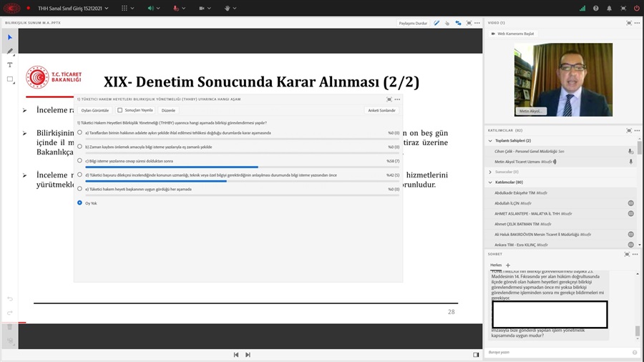The image size is (644, 362).
Task: Click the redo arrow in whiteboard toolbar
Action: (10, 313)
